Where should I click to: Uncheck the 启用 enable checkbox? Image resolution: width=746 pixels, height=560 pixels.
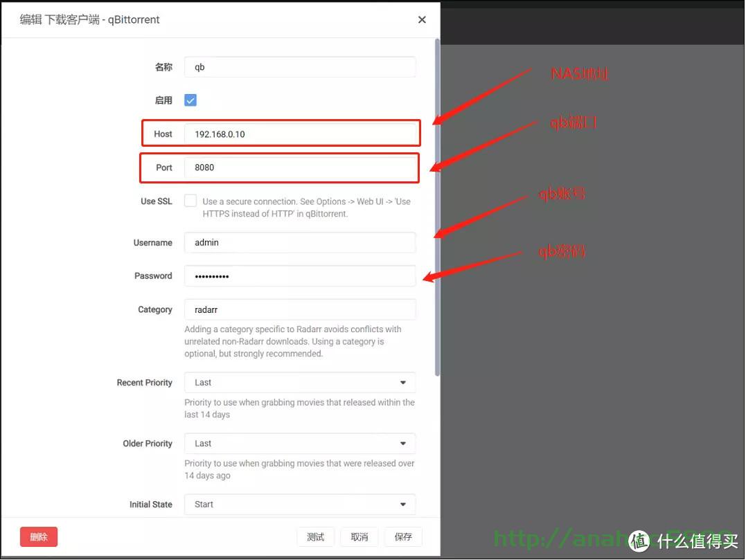click(190, 100)
